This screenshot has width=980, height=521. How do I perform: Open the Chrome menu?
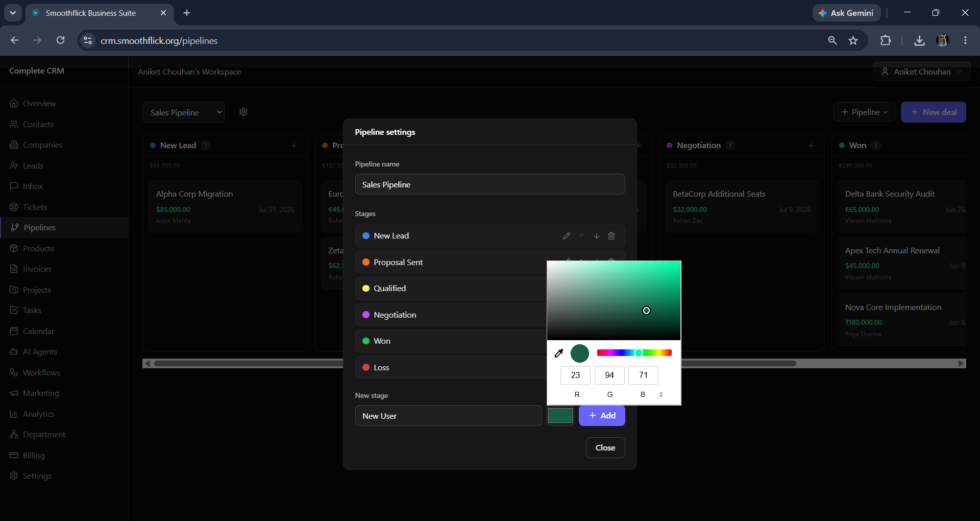[x=965, y=40]
